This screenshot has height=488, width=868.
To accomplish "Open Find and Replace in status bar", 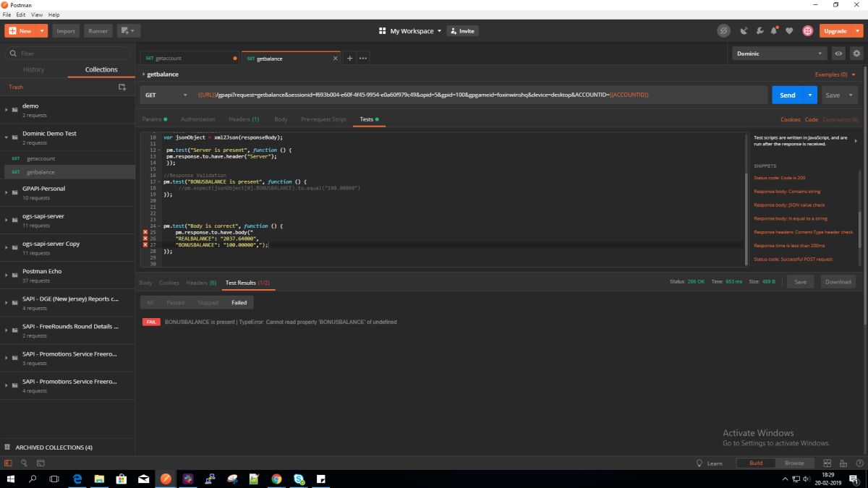I will pyautogui.click(x=24, y=463).
